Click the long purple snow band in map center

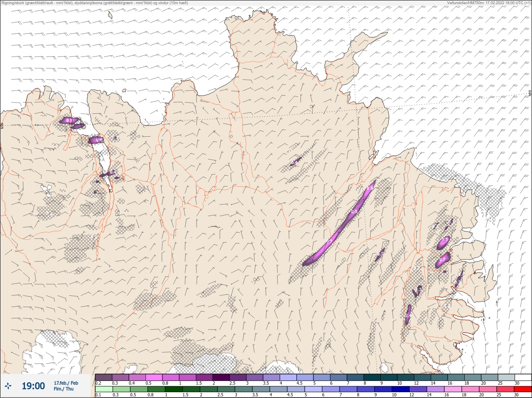click(339, 224)
